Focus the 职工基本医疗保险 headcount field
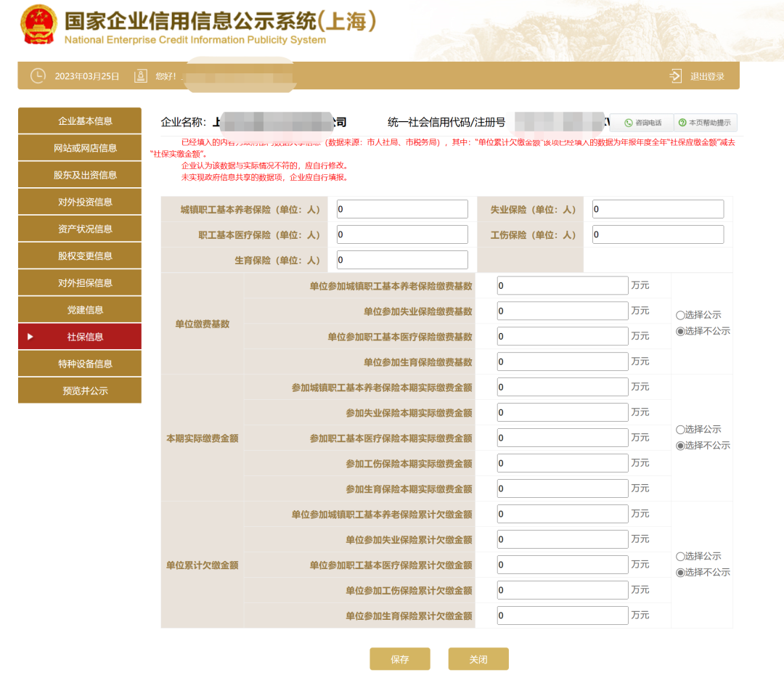Image resolution: width=784 pixels, height=675 pixels. click(402, 234)
